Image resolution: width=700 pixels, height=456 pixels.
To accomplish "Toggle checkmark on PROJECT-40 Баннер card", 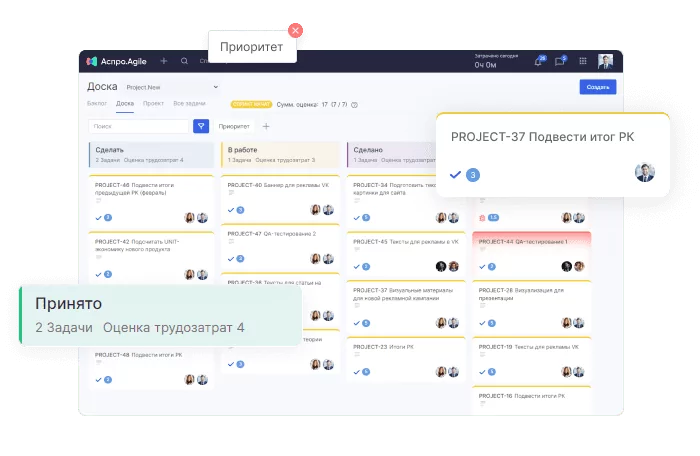I will point(230,210).
